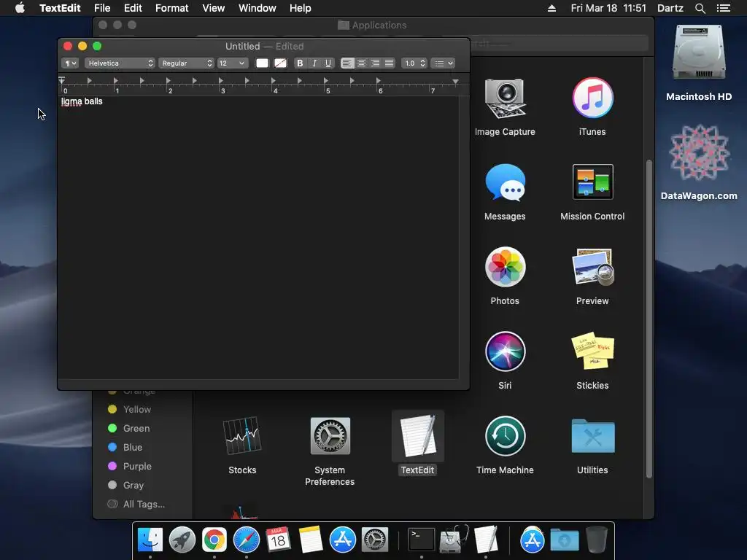
Task: Select iTunes in Applications window
Action: (x=592, y=107)
